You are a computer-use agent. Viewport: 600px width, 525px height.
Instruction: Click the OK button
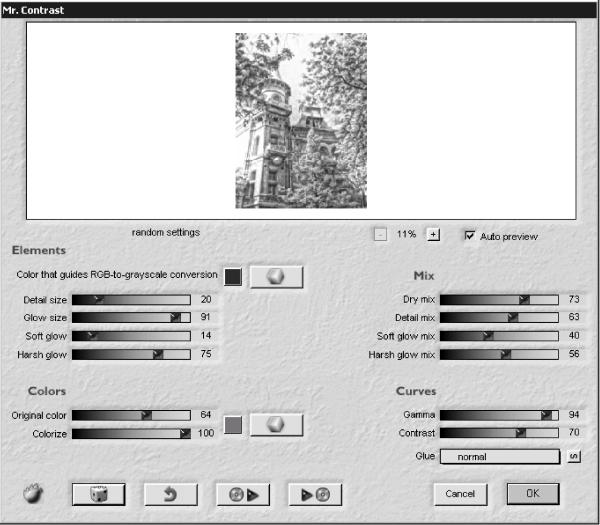[x=533, y=494]
